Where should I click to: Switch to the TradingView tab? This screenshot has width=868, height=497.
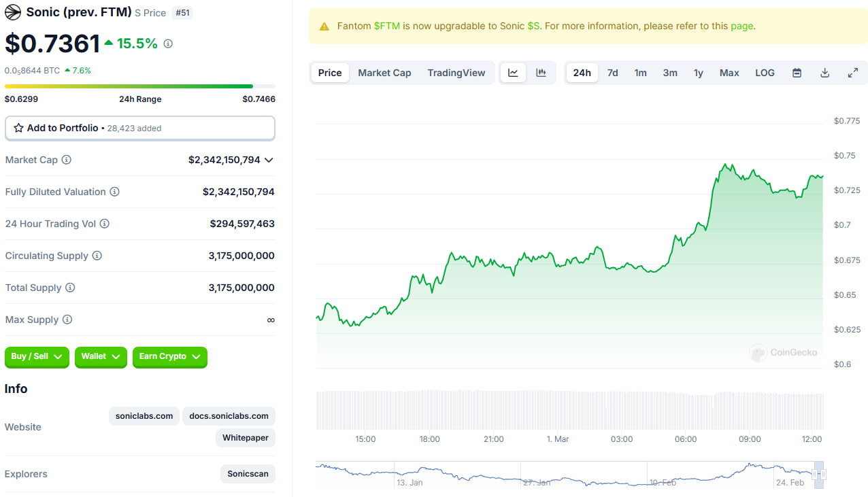point(456,73)
